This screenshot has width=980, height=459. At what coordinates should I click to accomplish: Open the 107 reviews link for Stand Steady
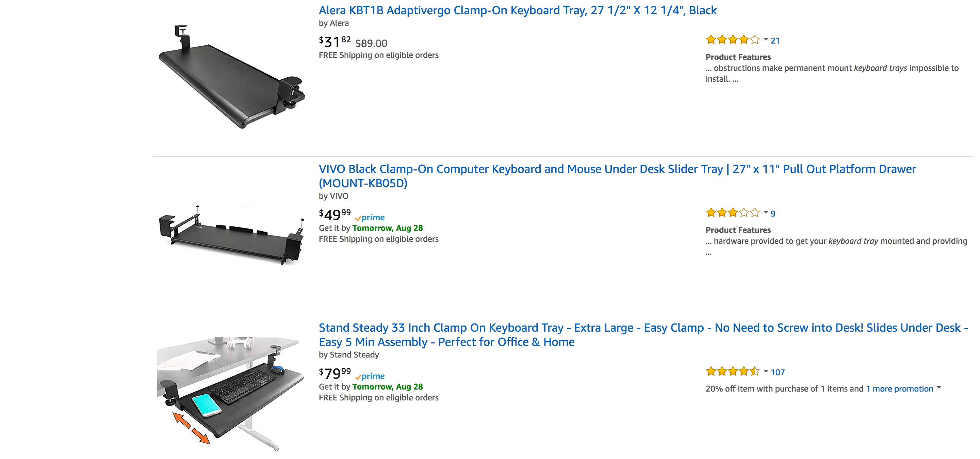point(778,373)
